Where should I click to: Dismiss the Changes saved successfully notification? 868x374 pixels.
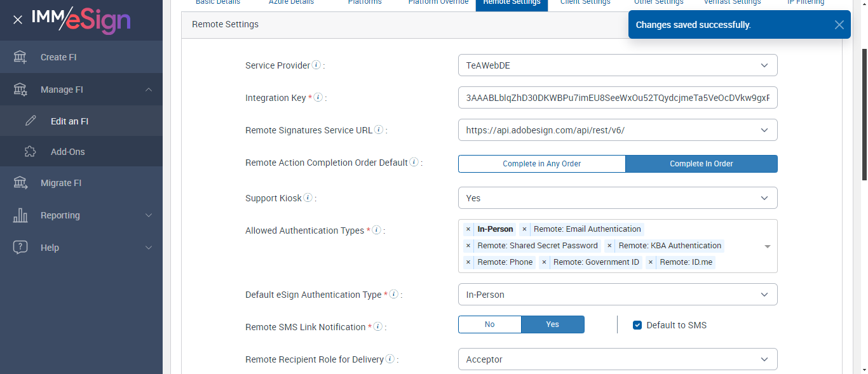pos(839,25)
